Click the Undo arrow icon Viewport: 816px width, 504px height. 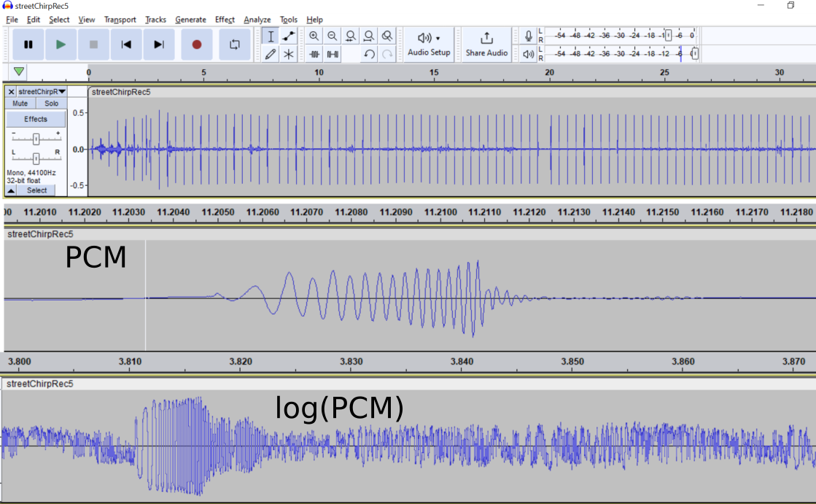[369, 54]
